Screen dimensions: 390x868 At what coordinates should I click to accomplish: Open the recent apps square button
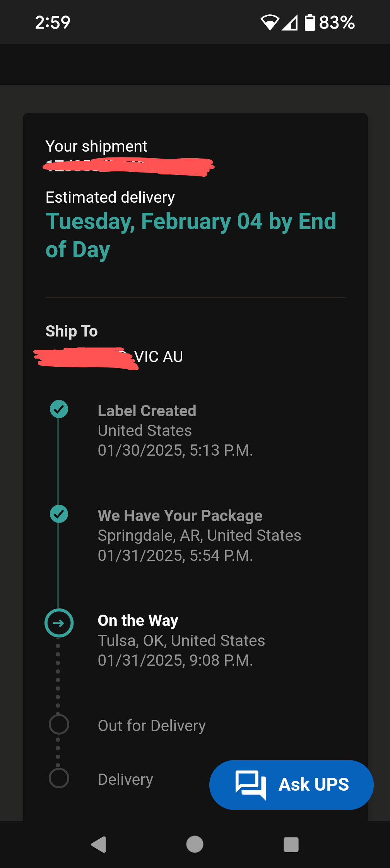[x=291, y=844]
